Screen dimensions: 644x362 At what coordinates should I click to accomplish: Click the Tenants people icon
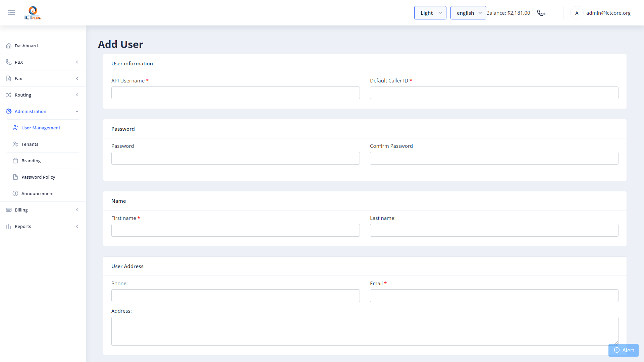tap(15, 144)
